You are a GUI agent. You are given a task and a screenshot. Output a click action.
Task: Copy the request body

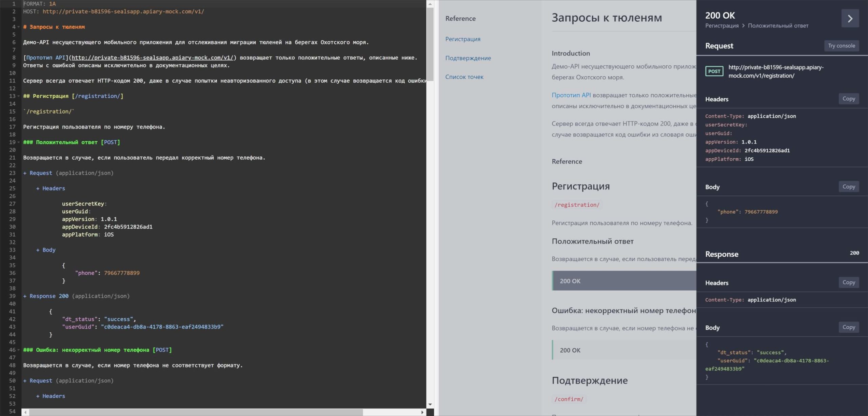click(849, 186)
